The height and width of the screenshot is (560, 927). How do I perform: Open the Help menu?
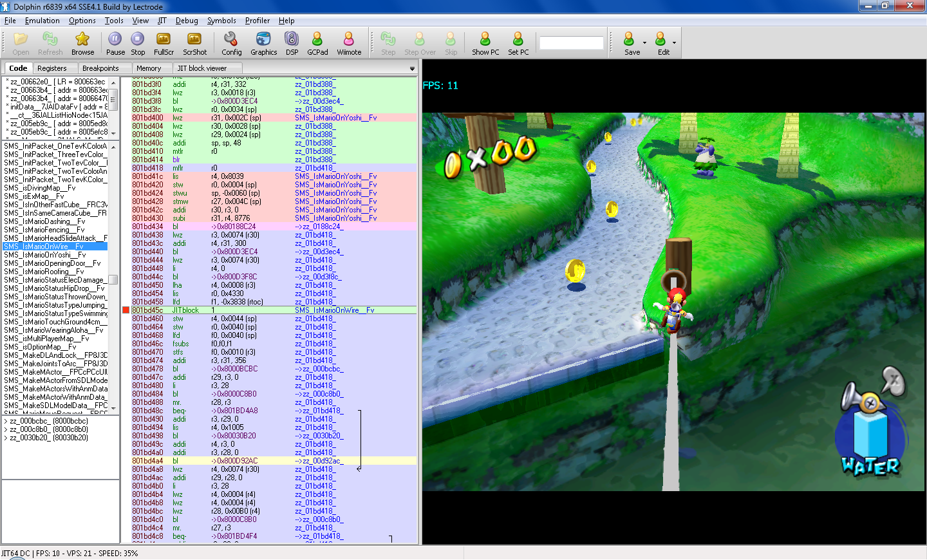286,21
